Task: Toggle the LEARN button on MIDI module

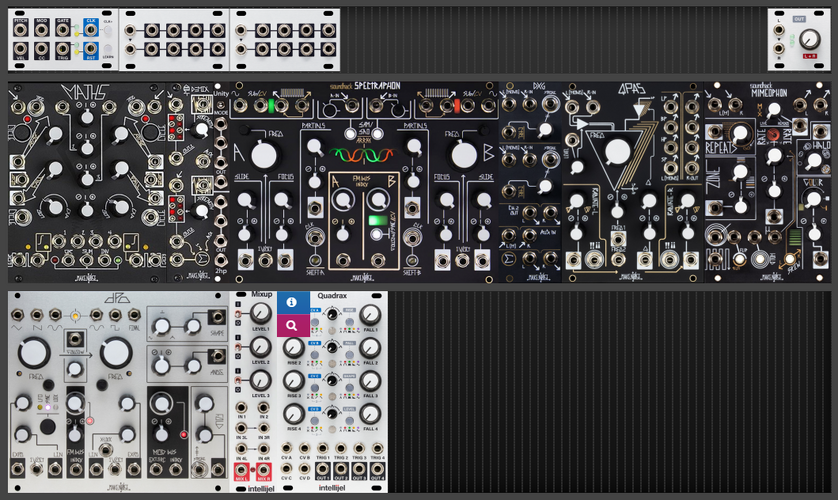Action: coord(108,50)
